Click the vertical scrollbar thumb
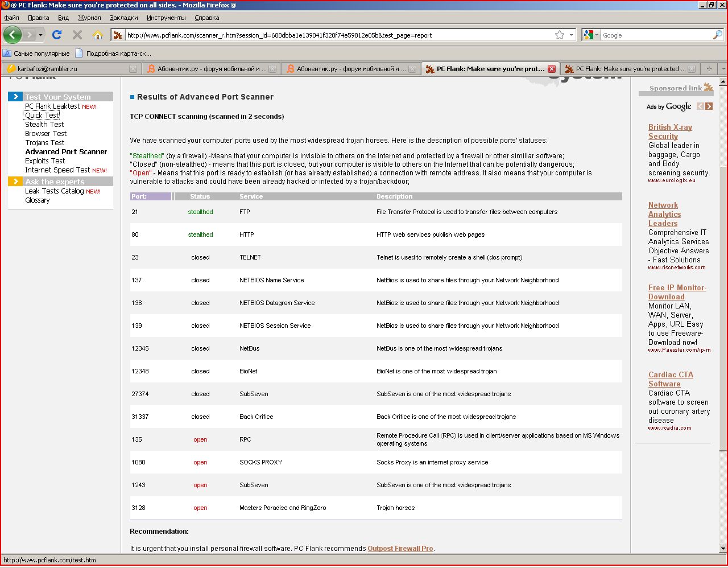The image size is (728, 568). coord(723,307)
